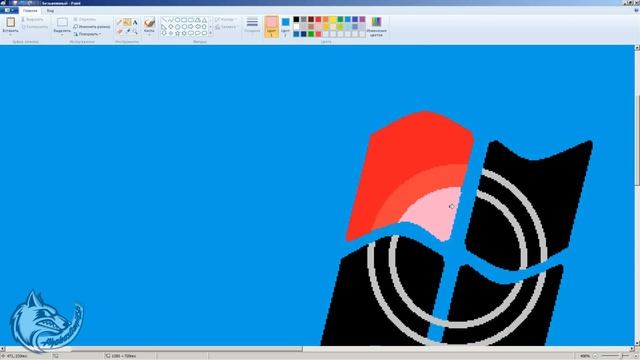Switch to the View ribbon tab
The width and height of the screenshot is (640, 360).
pyautogui.click(x=50, y=11)
